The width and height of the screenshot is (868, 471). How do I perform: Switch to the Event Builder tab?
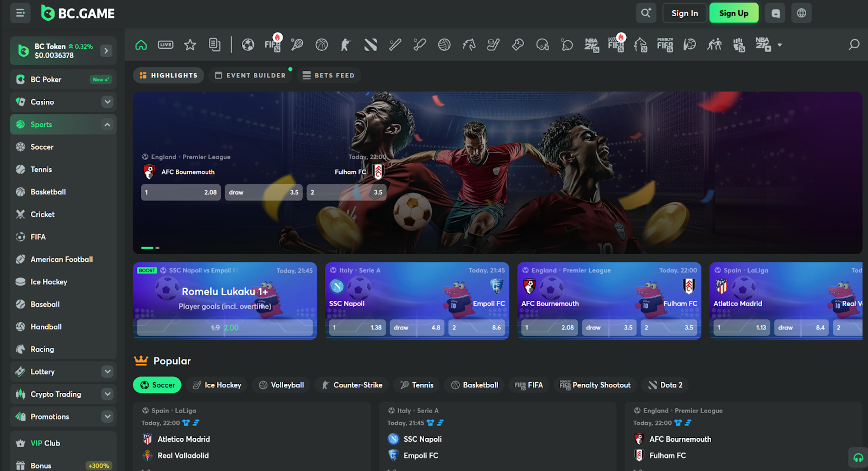coord(250,75)
